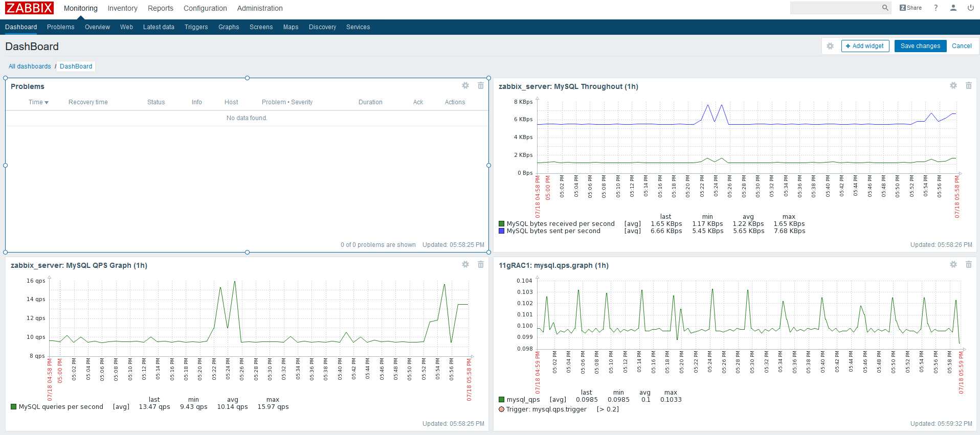Viewport: 980px width, 435px height.
Task: Click green swatch for mysql_qps legend
Action: click(x=502, y=400)
